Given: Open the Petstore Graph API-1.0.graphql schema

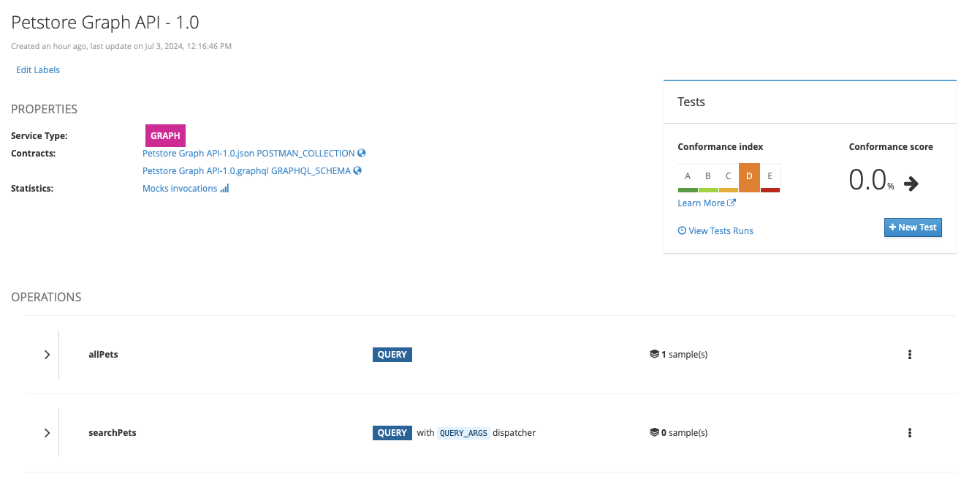Looking at the screenshot, I should (246, 171).
